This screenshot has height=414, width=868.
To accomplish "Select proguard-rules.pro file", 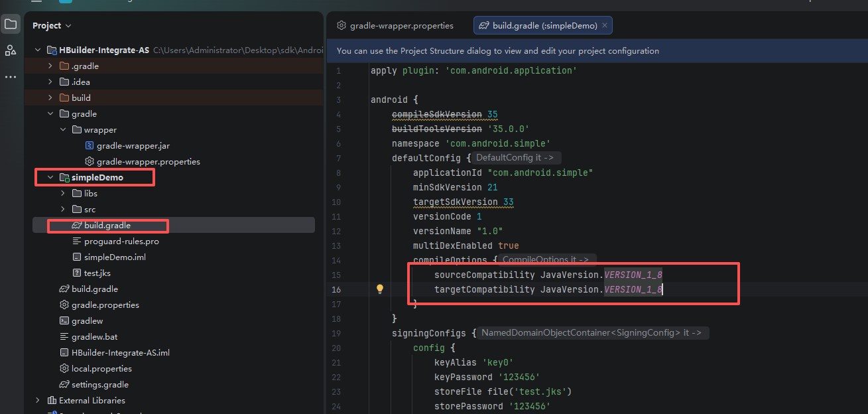I will pos(121,241).
